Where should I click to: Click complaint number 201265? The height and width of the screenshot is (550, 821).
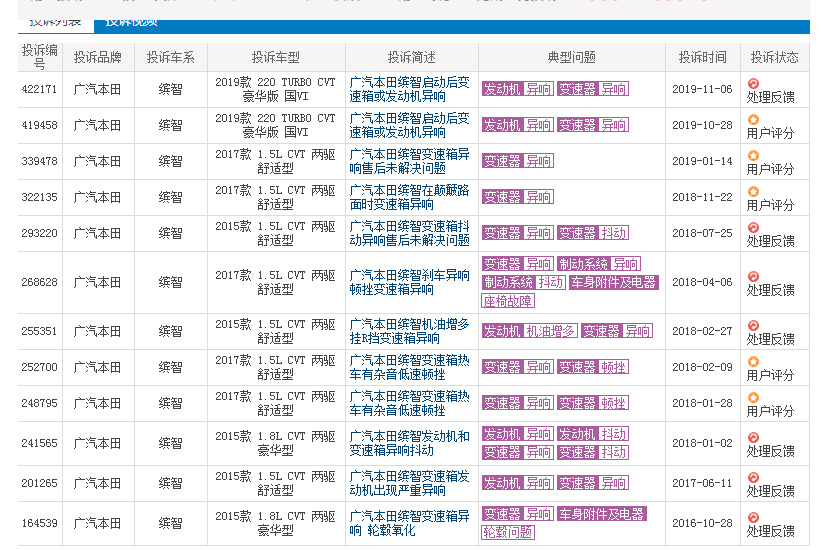[39, 483]
